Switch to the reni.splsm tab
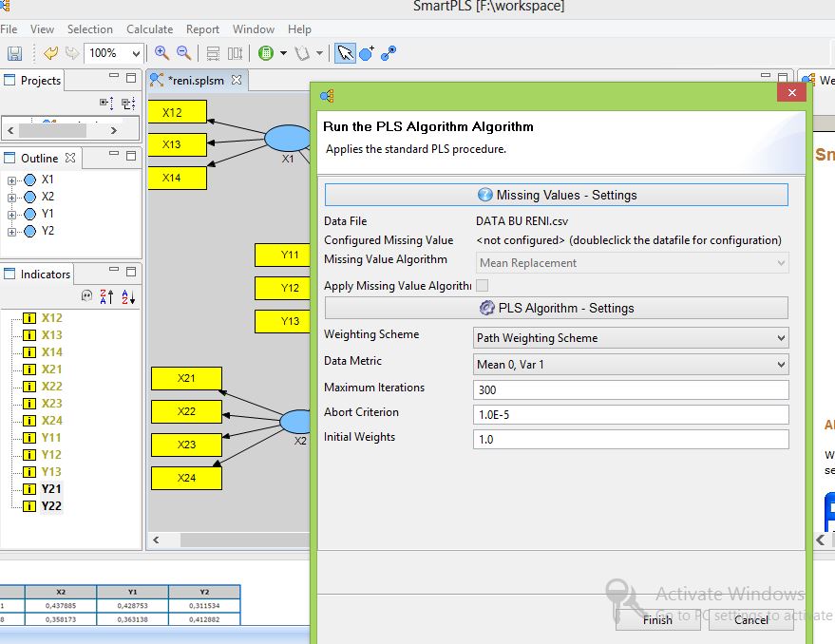The height and width of the screenshot is (644, 835). pos(195,80)
